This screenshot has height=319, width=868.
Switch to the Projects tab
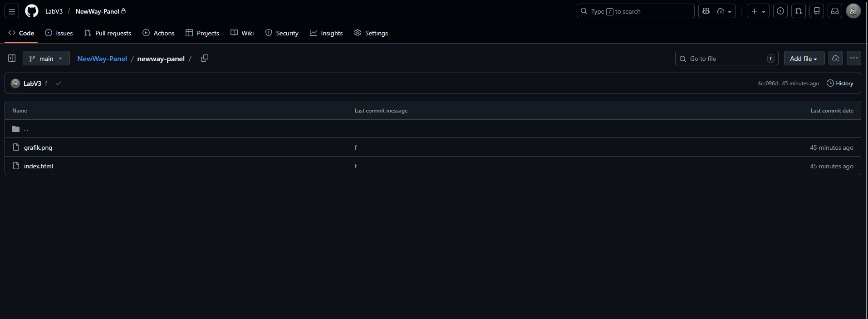pos(202,33)
